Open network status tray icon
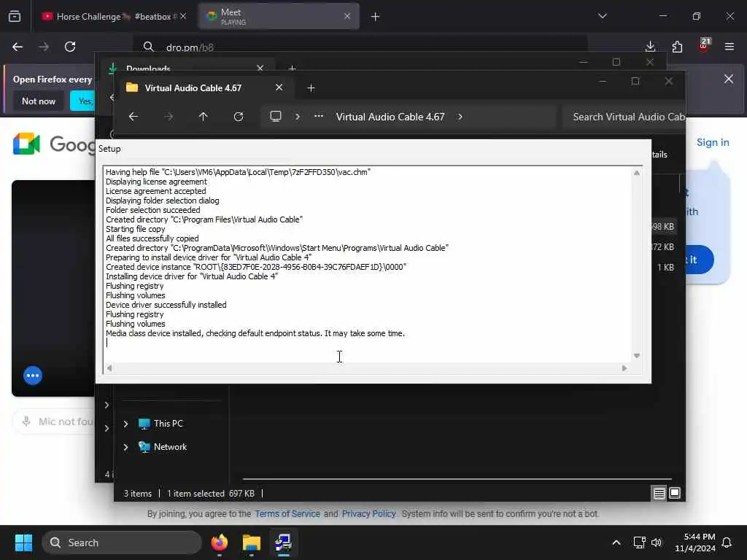 (x=639, y=542)
